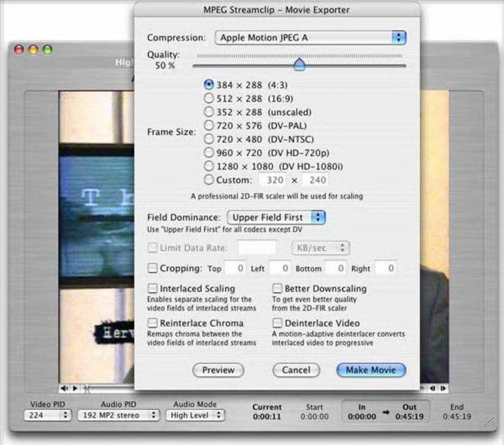Enable the Deinterlace Video checkbox

(277, 323)
